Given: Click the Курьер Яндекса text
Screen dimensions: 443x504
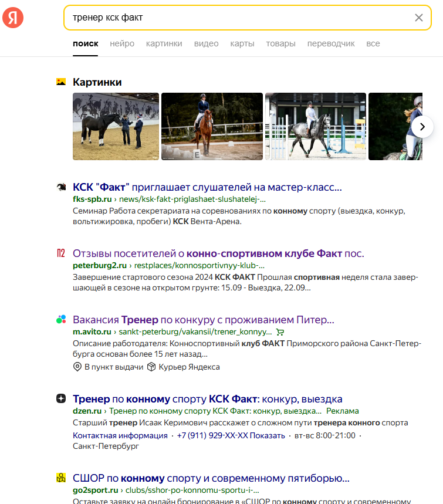Looking at the screenshot, I should [190, 367].
